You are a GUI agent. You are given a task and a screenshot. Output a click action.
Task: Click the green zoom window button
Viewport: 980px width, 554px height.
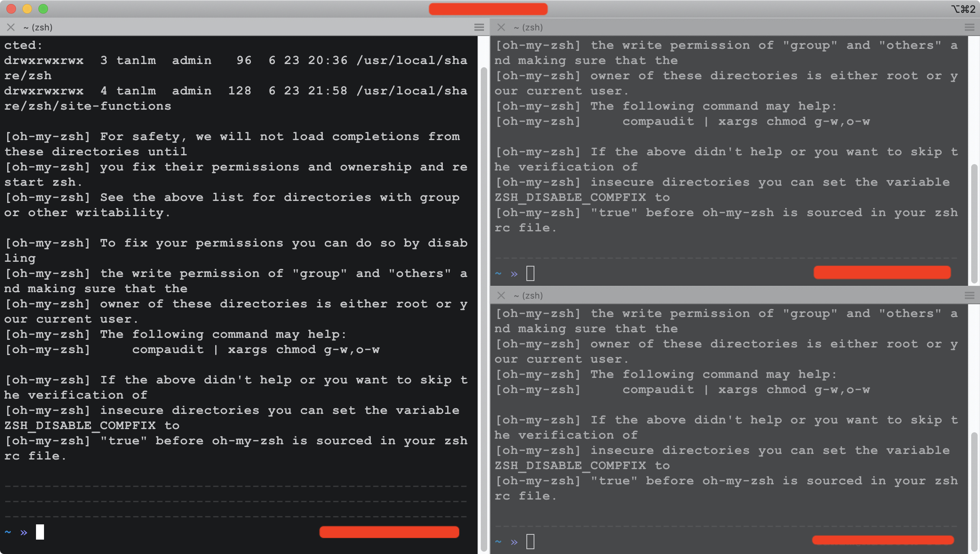43,9
